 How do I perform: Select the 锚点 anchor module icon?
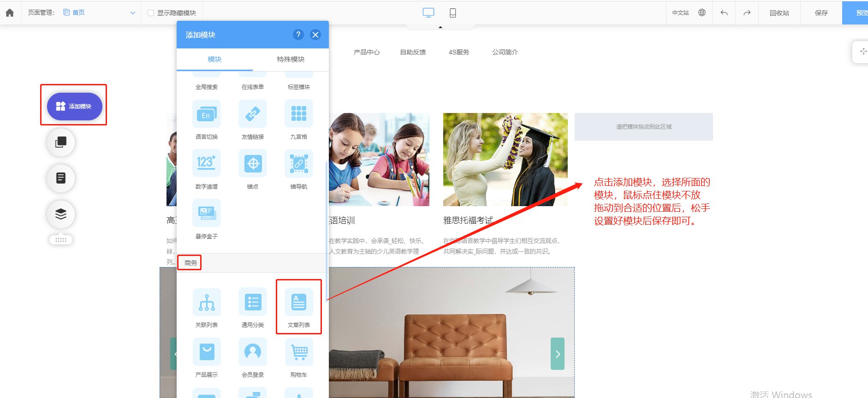(x=253, y=163)
